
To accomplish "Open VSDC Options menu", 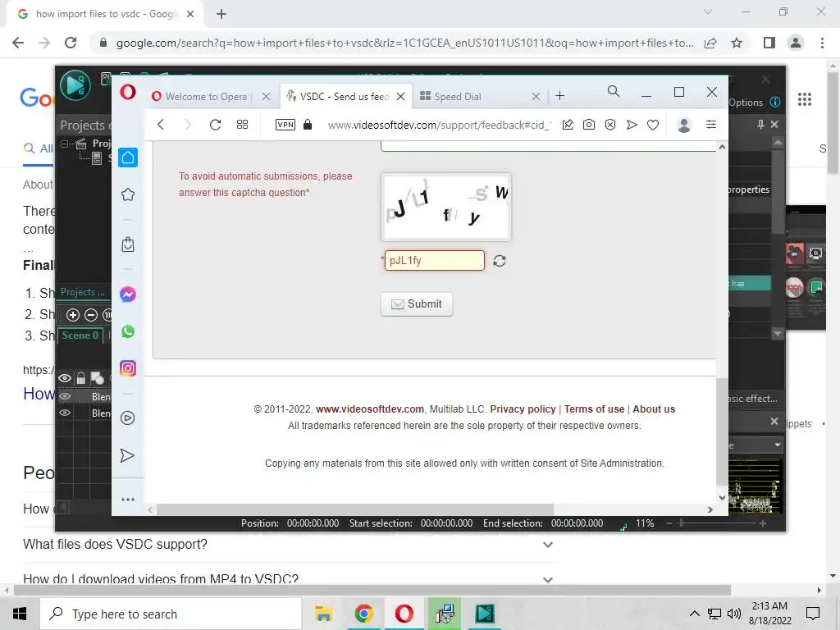I will [746, 103].
